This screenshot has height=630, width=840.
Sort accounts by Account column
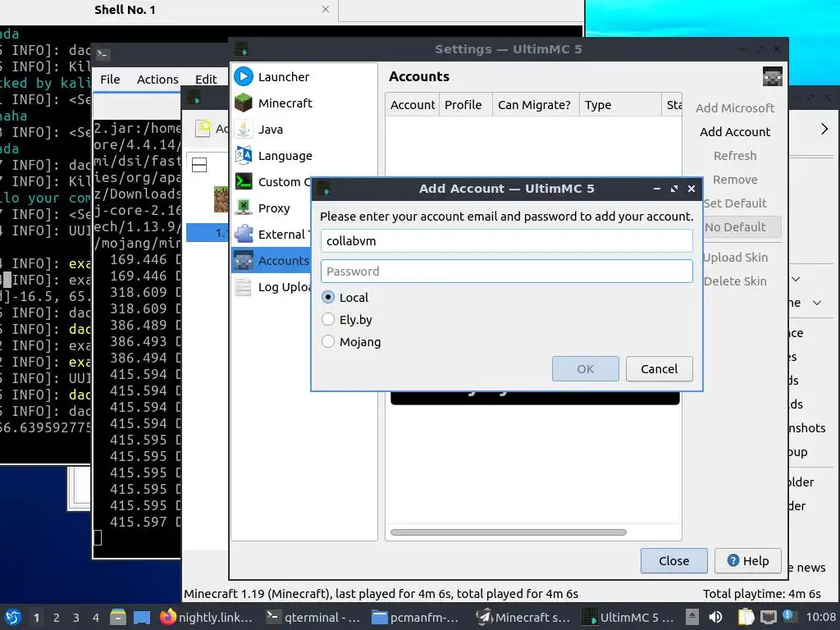click(412, 105)
